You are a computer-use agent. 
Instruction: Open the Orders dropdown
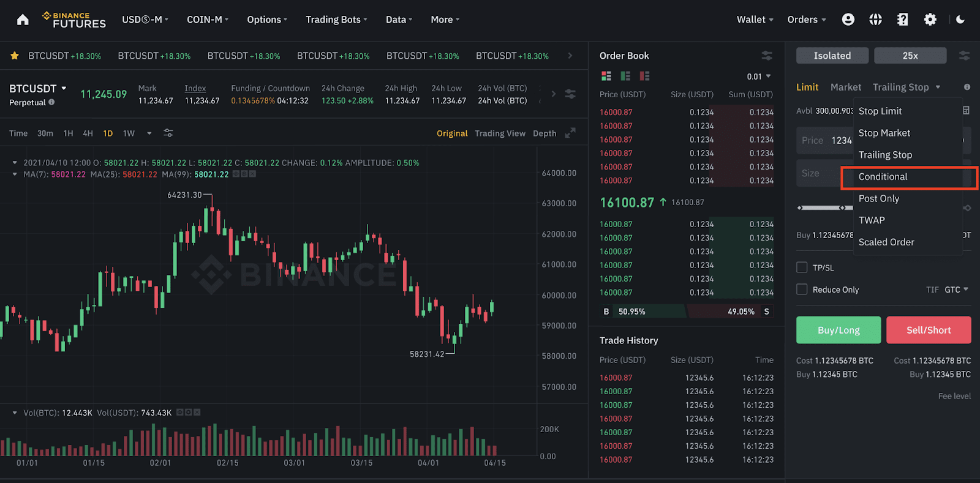807,20
